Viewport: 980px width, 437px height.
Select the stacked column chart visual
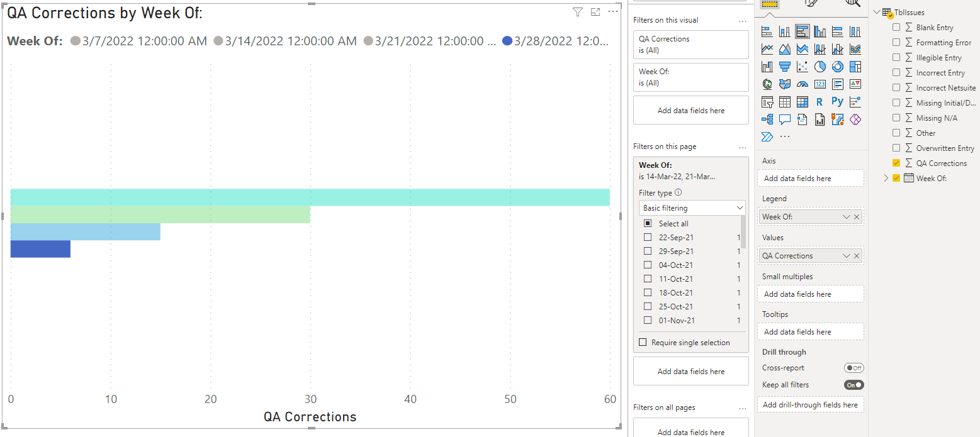coord(785,31)
